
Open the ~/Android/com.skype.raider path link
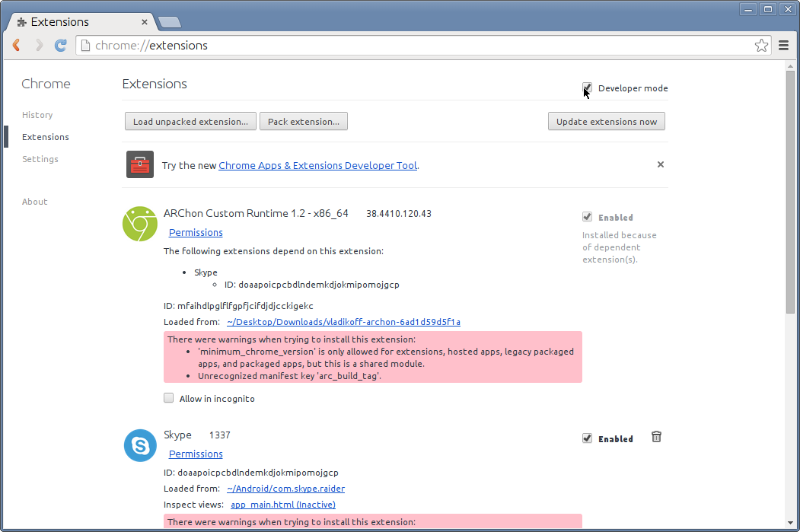[x=285, y=489]
